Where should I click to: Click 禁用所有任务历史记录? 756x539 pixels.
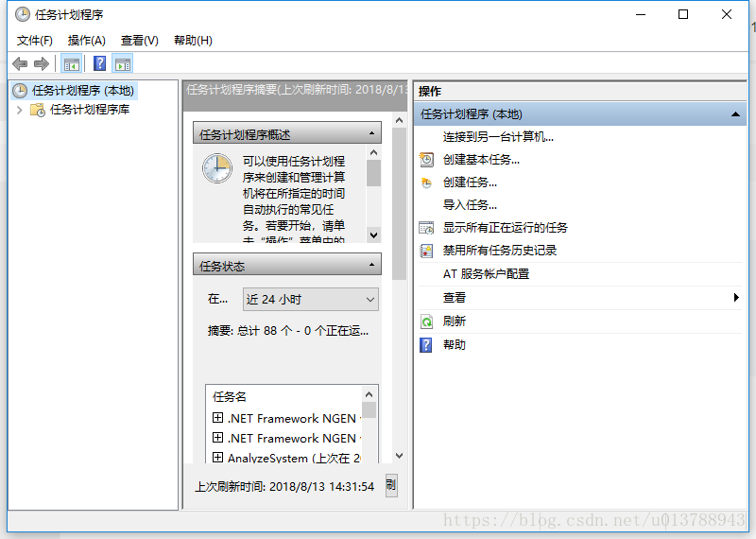click(x=500, y=251)
